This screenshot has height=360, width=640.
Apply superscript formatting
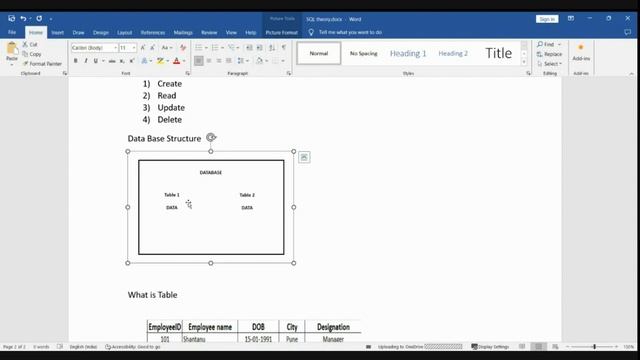[132, 61]
